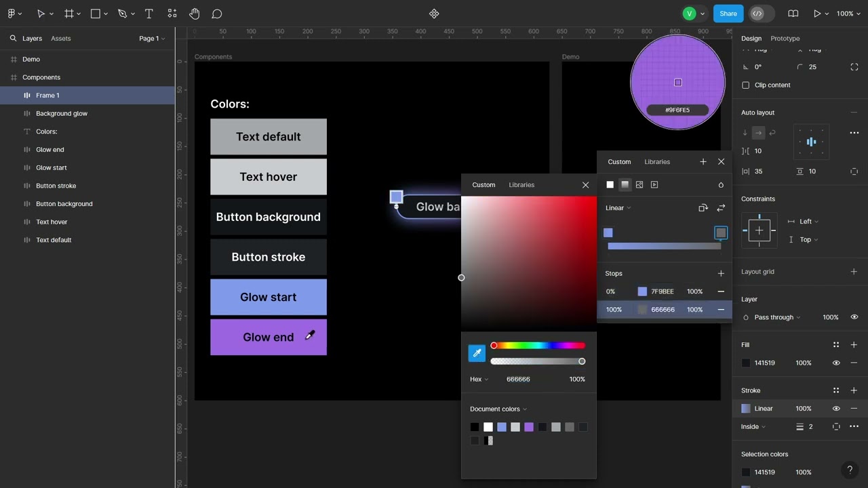
Task: Enable the Clip content checkbox
Action: pos(746,85)
